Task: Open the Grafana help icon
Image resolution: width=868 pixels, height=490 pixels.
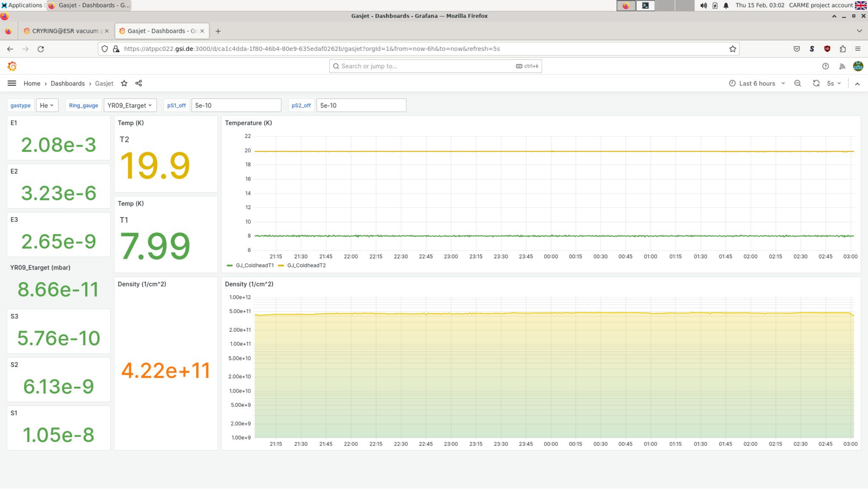Action: [826, 66]
